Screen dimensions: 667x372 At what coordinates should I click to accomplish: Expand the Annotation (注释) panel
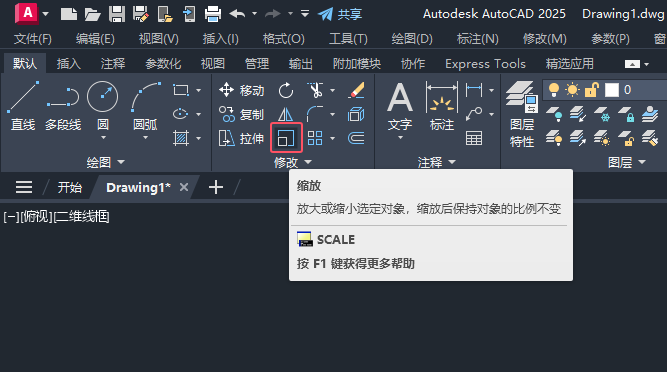(x=436, y=162)
